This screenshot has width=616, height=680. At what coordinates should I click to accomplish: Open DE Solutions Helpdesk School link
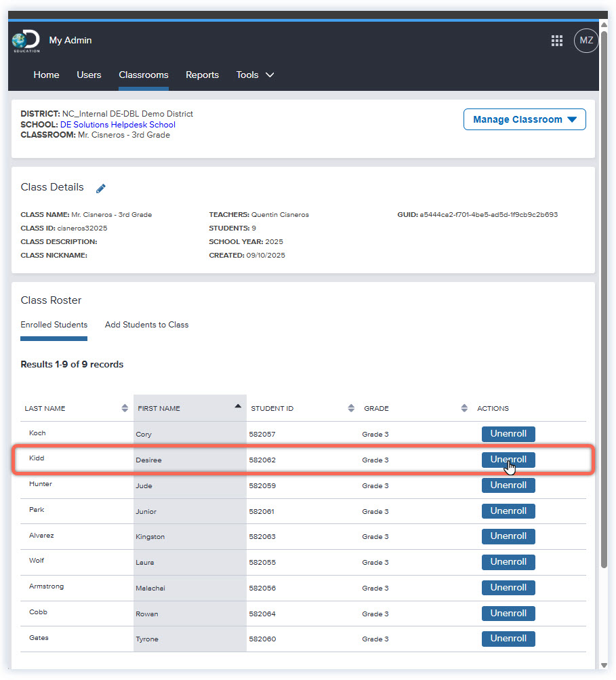(117, 125)
